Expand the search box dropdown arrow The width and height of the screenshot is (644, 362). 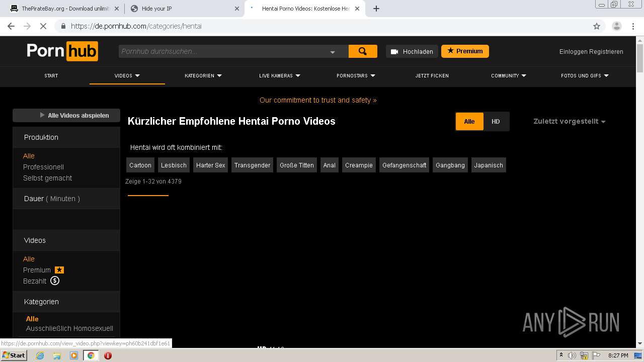pos(333,52)
